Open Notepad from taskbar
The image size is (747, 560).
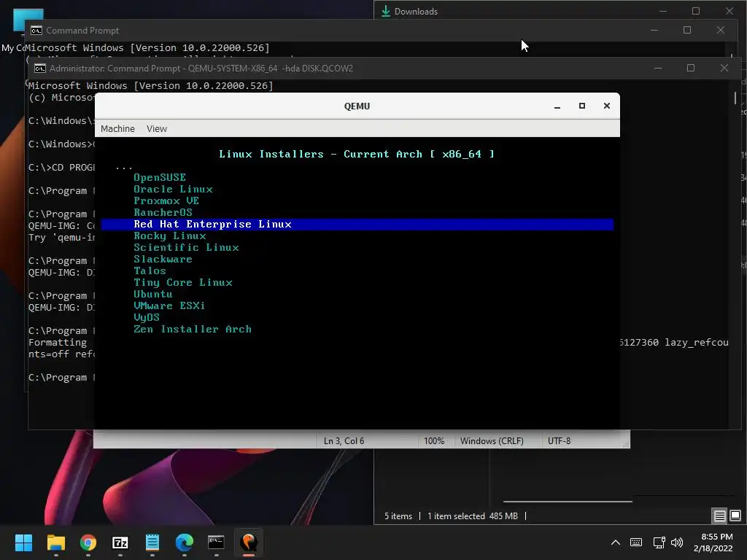click(152, 542)
